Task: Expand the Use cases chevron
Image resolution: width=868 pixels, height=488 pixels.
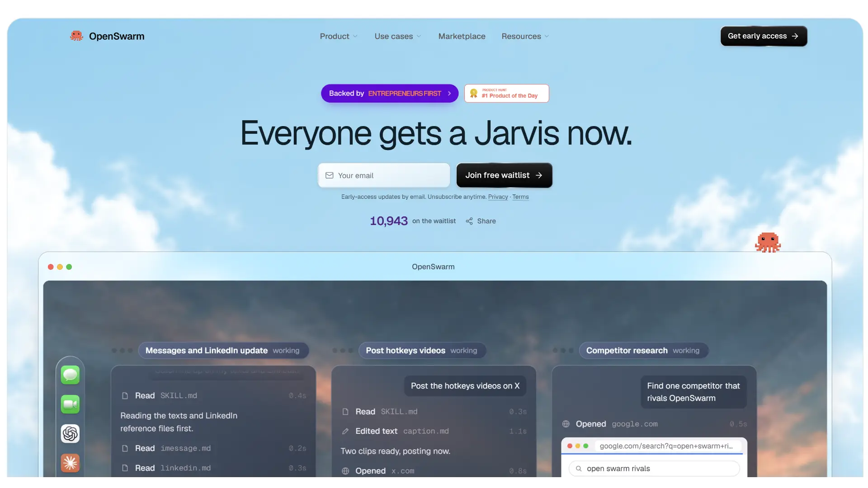Action: (419, 36)
